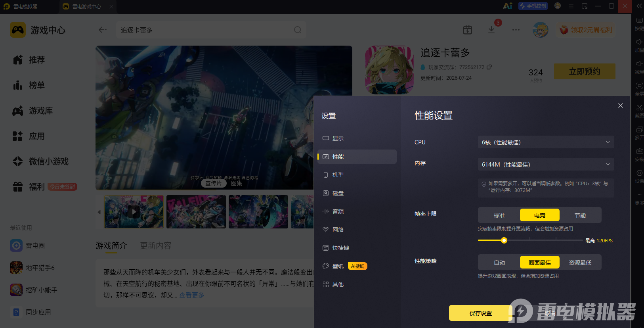Click the back arrow beside search box
Image resolution: width=644 pixels, height=328 pixels.
coord(103,30)
